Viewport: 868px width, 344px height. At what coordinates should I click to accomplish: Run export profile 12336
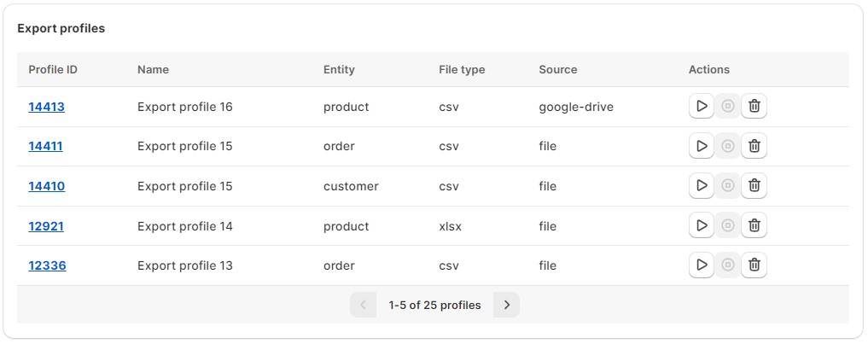[702, 265]
